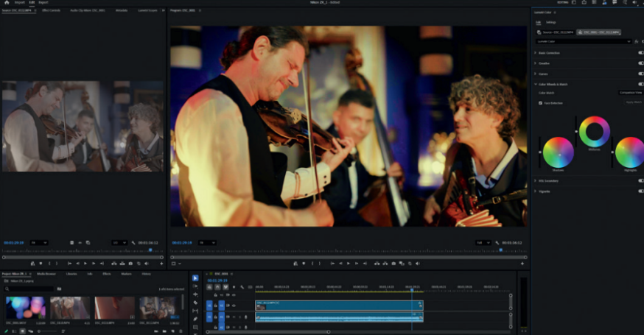Screen dimensions: 644x335
Task: Open the Program monitor Full resolution dropdown
Action: [x=483, y=241]
